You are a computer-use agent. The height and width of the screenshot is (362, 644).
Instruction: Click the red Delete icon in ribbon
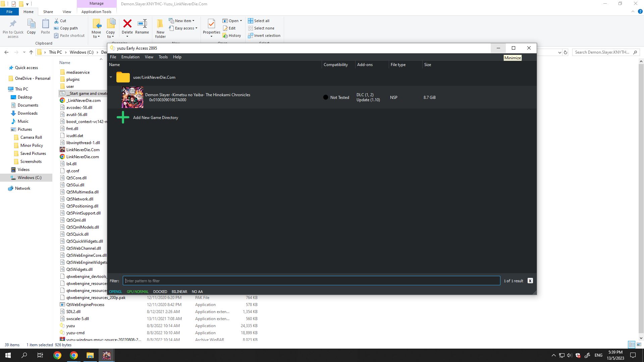click(x=127, y=24)
